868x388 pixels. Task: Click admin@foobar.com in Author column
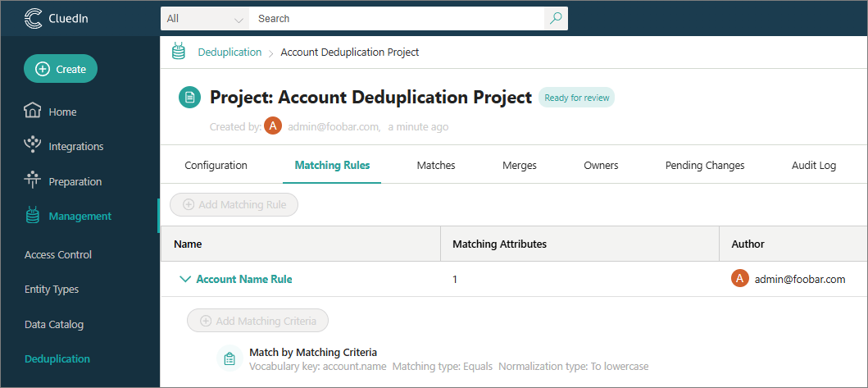click(x=800, y=280)
